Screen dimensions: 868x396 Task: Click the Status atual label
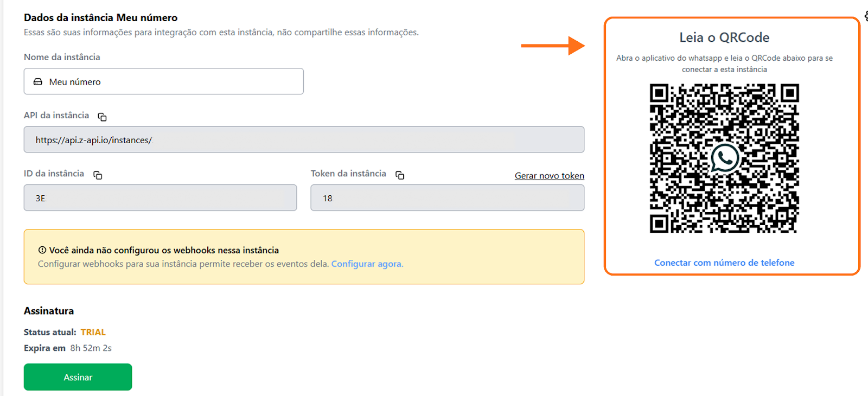[50, 332]
